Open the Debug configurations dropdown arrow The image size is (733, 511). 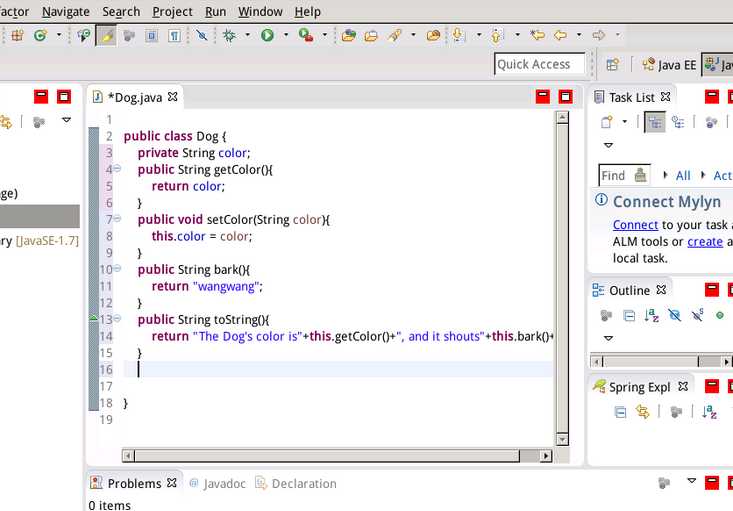[247, 35]
